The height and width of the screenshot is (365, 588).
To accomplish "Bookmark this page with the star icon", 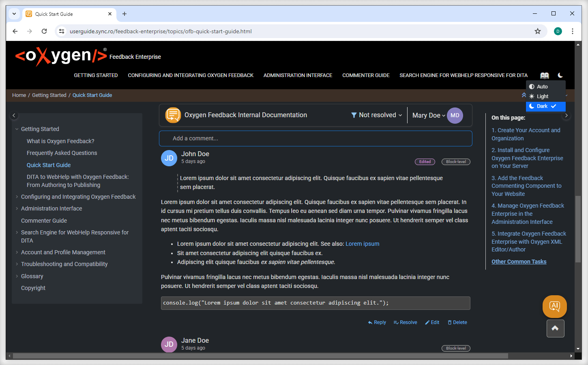I will 537,31.
